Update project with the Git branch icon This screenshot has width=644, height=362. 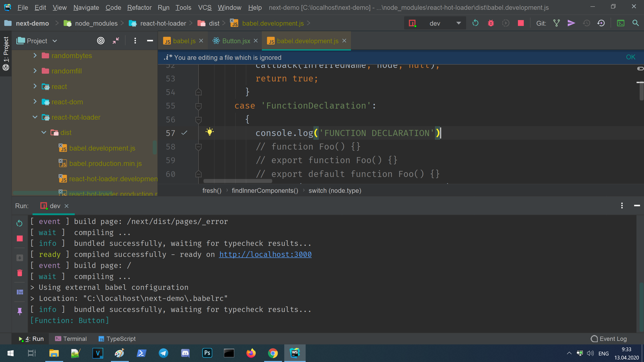click(556, 23)
